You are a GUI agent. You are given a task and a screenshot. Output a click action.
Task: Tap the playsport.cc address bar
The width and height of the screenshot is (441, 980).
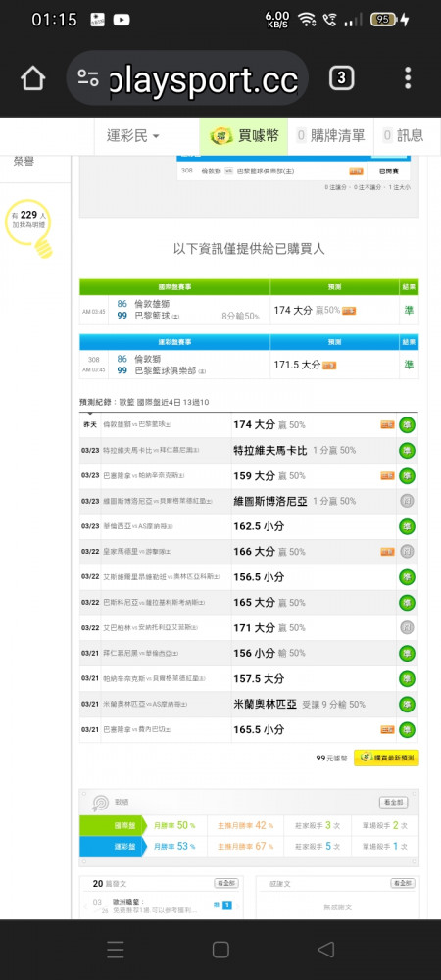[187, 78]
